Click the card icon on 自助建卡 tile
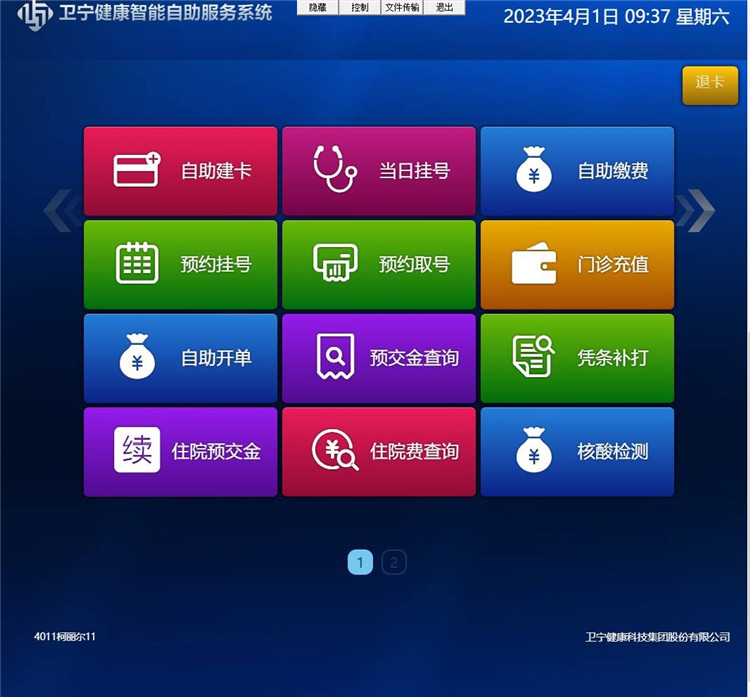Image resolution: width=750 pixels, height=697 pixels. pos(137,169)
